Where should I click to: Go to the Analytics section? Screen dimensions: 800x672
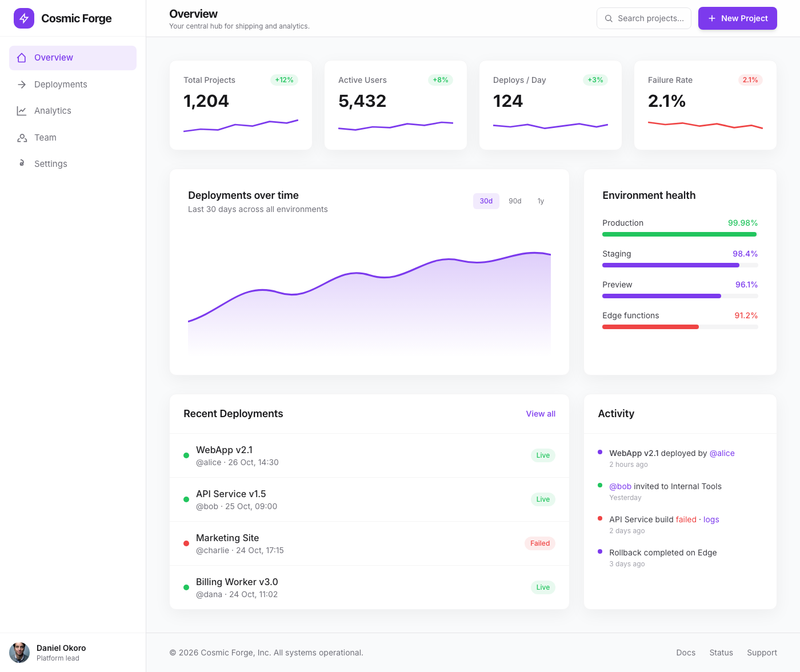[73, 111]
